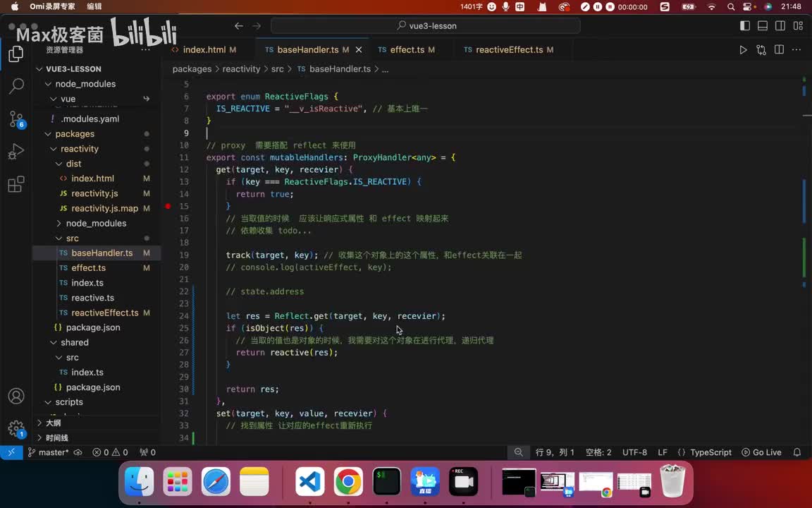Open Google Chrome from the Dock
The image size is (812, 508).
[x=348, y=482]
